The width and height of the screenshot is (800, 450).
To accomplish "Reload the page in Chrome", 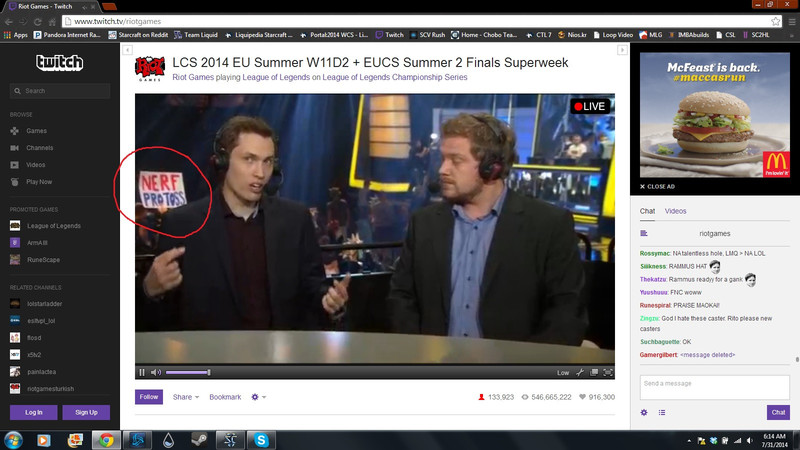I will (37, 21).
